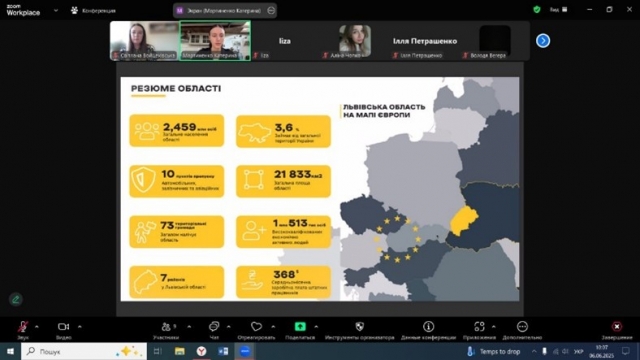
Task: Expand the video options arrow
Action: click(80, 327)
